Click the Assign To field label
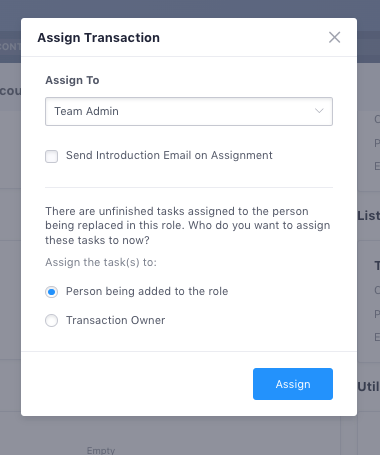 tap(72, 80)
